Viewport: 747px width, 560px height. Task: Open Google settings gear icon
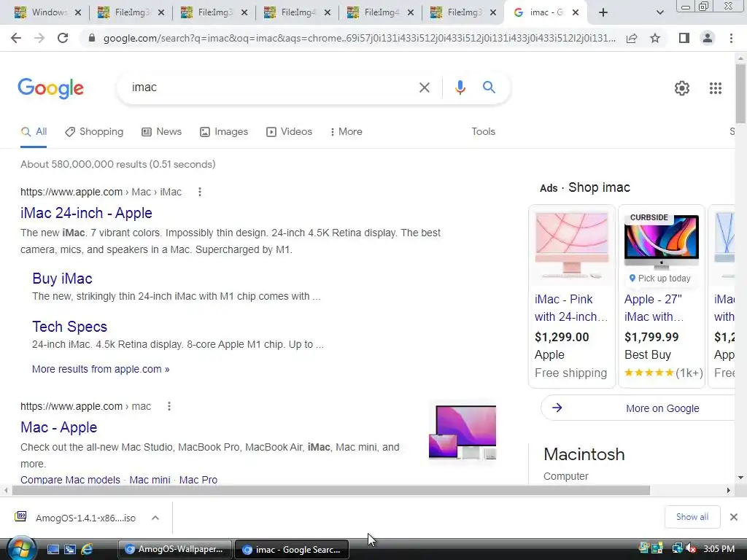point(682,88)
